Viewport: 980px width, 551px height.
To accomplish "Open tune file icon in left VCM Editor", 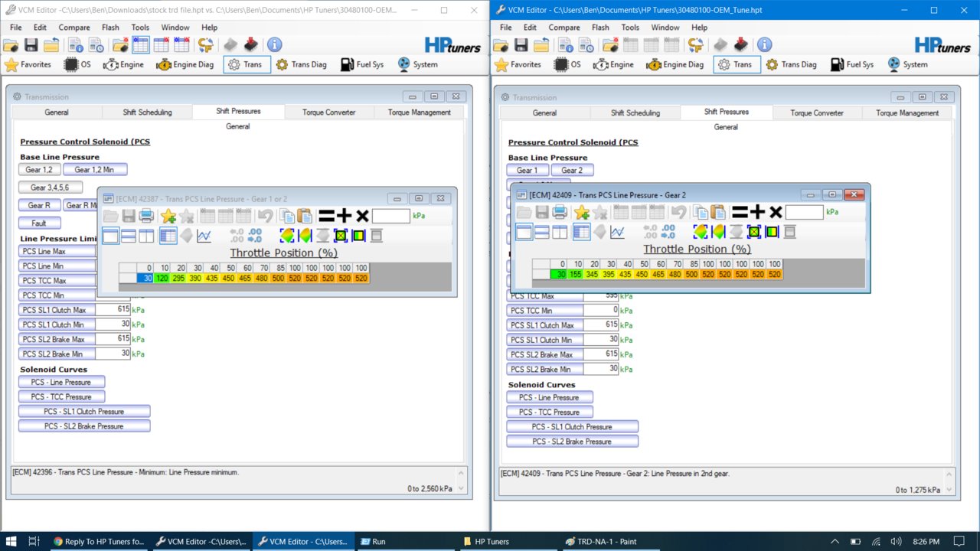I will 11,45.
